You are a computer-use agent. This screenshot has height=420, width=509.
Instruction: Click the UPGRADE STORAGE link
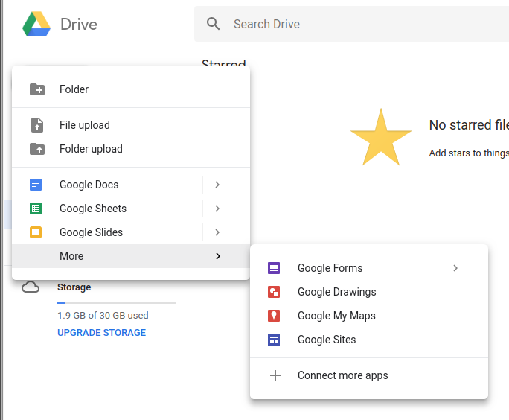[102, 333]
